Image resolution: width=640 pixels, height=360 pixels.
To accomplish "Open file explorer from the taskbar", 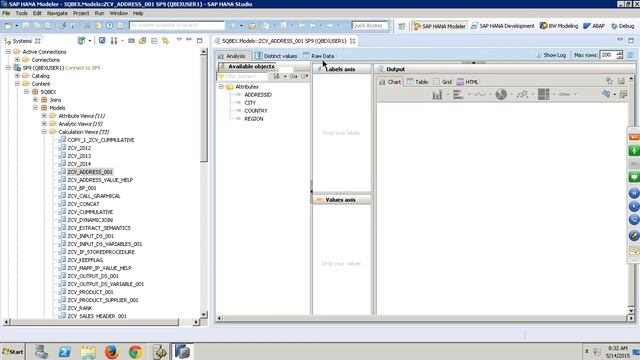I will pyautogui.click(x=88, y=351).
